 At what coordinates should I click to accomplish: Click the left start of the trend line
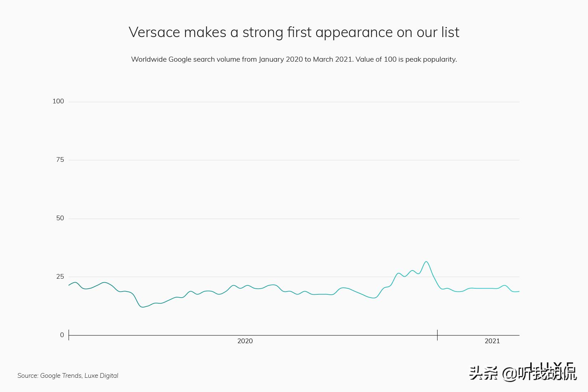tap(69, 285)
